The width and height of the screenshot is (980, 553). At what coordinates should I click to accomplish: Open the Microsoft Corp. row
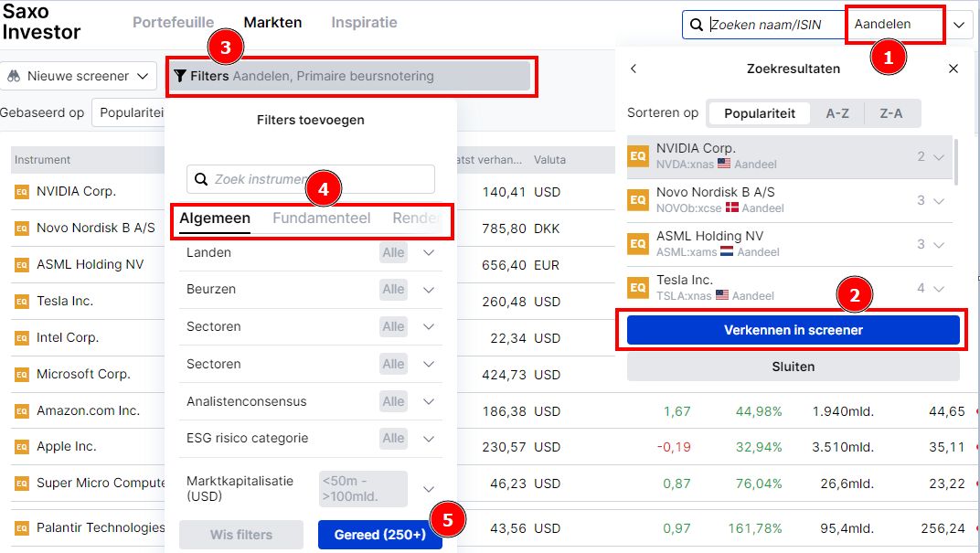[83, 374]
